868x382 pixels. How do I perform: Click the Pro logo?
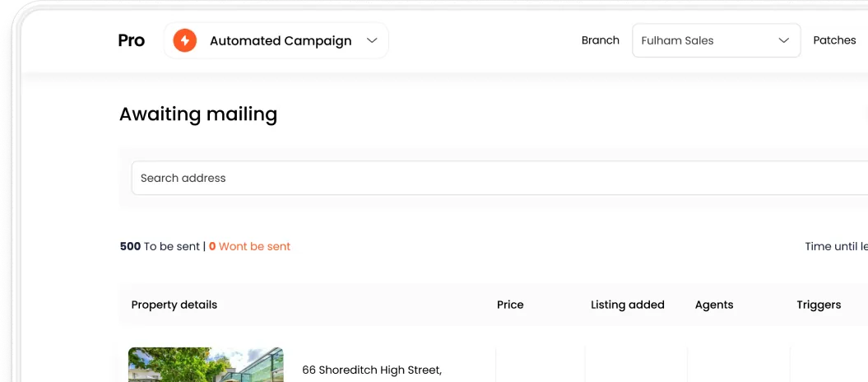pyautogui.click(x=132, y=40)
